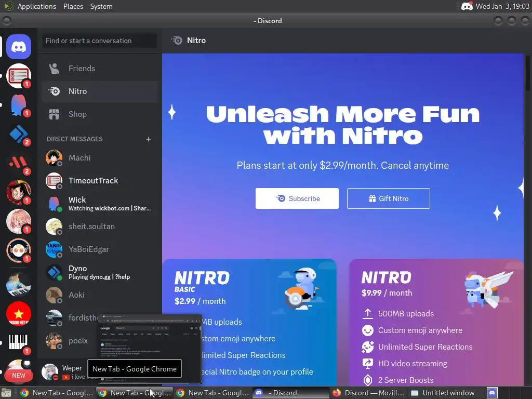The width and height of the screenshot is (532, 399).
Task: Click the Discord taskbar window entry
Action: tap(291, 393)
